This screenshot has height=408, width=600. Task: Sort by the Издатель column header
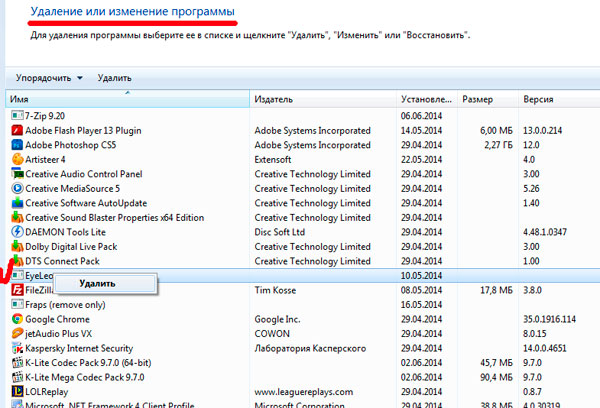point(323,100)
